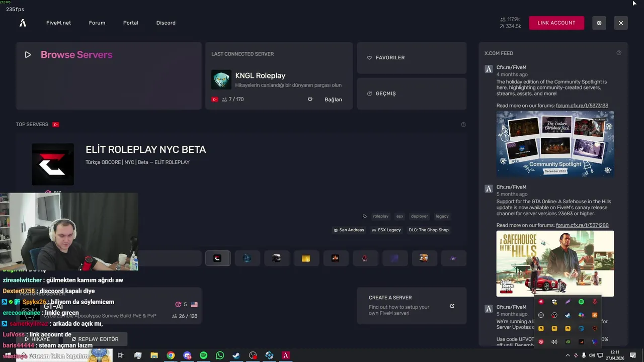Screen dimensions: 644x362
Task: Click the external link icon in Create a Server
Action: 452,306
